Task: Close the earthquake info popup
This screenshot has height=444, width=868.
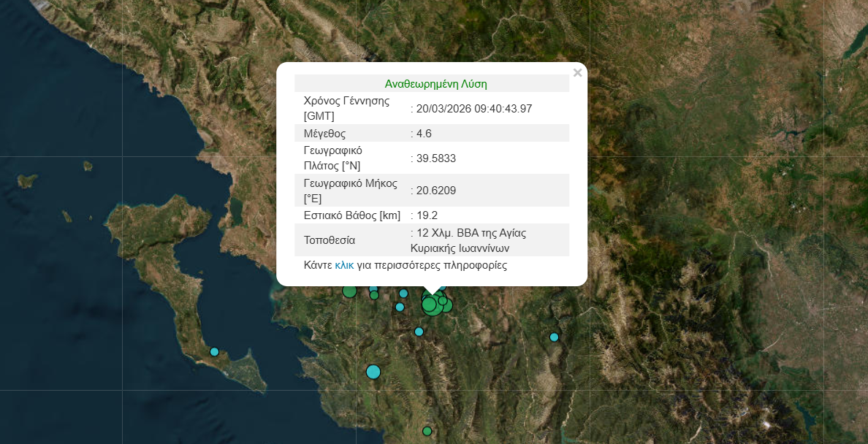Action: tap(577, 73)
